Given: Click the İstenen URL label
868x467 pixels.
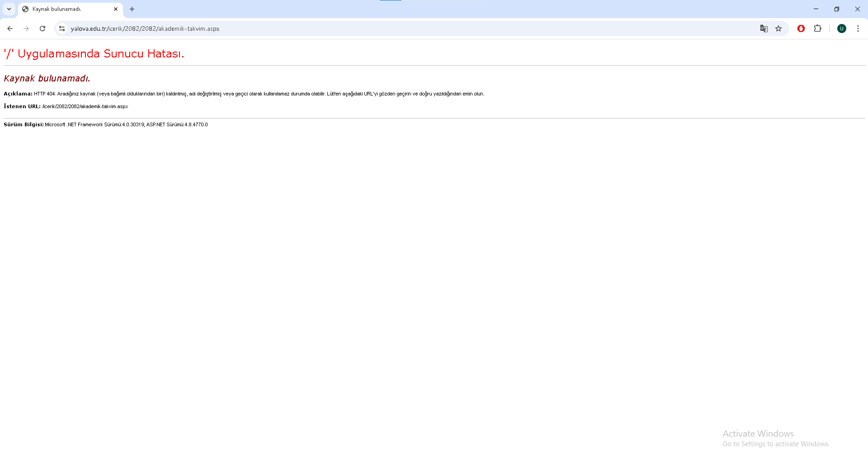Looking at the screenshot, I should pyautogui.click(x=22, y=106).
